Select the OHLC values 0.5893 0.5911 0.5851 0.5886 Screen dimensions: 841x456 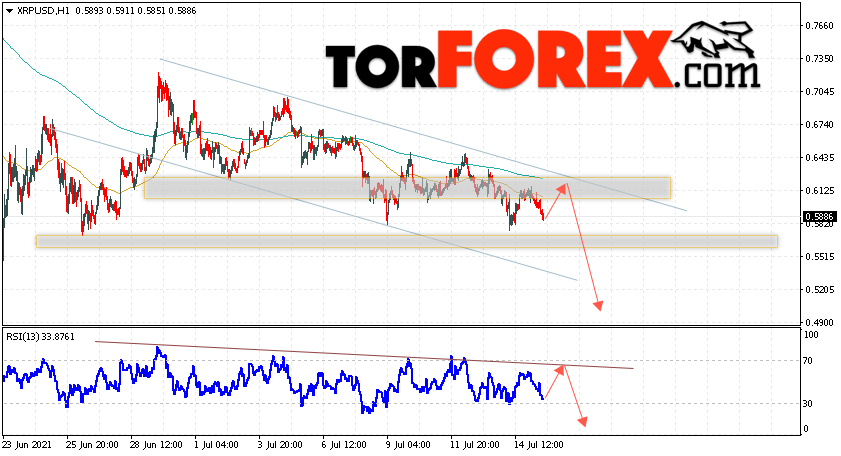[136, 11]
